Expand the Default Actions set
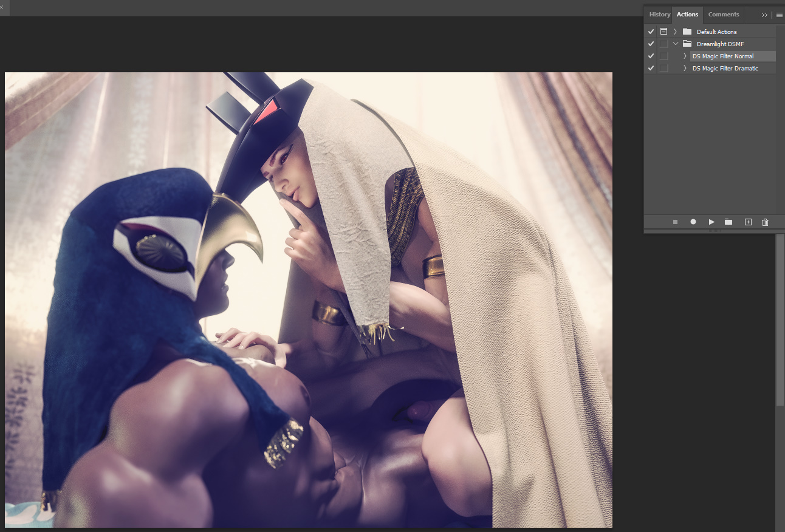 (675, 32)
